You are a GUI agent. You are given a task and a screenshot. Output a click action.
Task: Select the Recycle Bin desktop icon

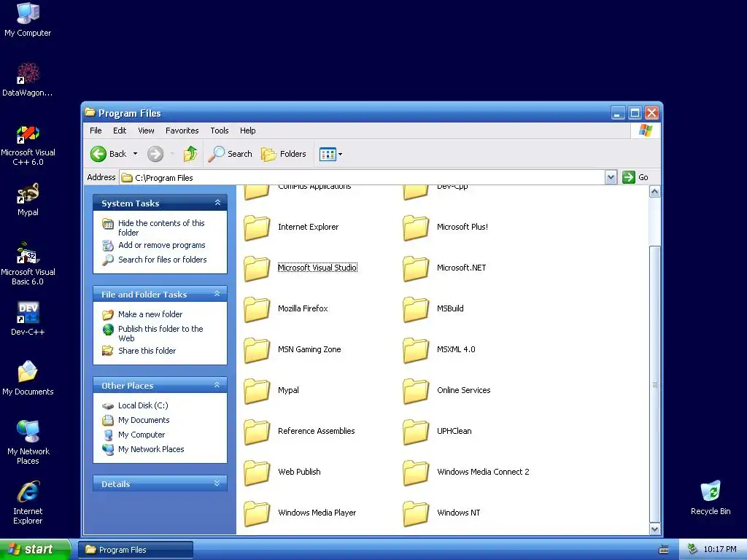click(711, 492)
